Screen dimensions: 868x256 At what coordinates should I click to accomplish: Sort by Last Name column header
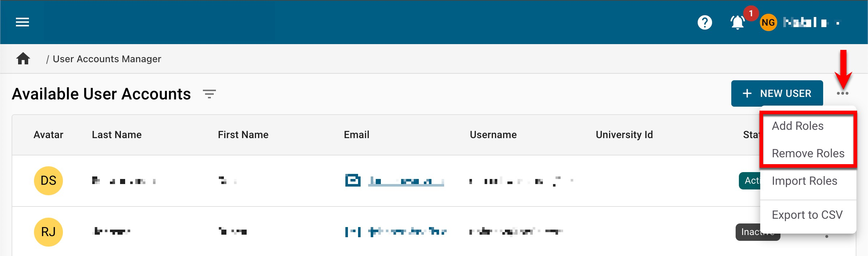tap(116, 135)
